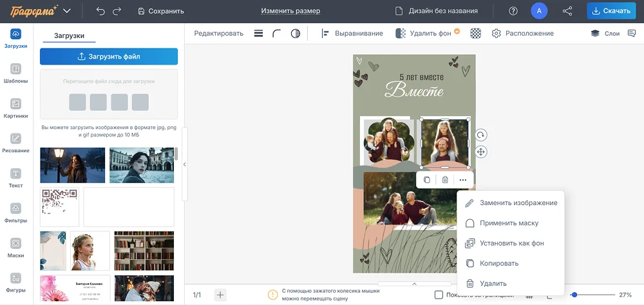Select the bookshelf thumbnail
Image resolution: width=644 pixels, height=305 pixels.
[144, 251]
